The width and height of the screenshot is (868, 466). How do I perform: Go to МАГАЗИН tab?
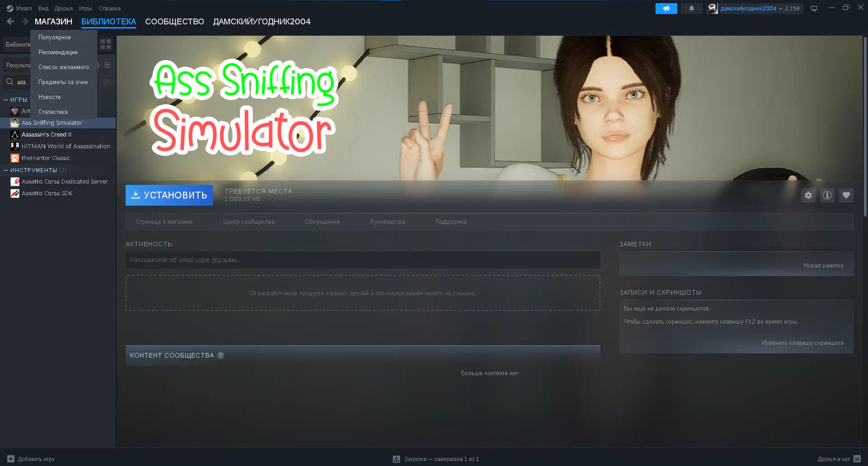(53, 21)
